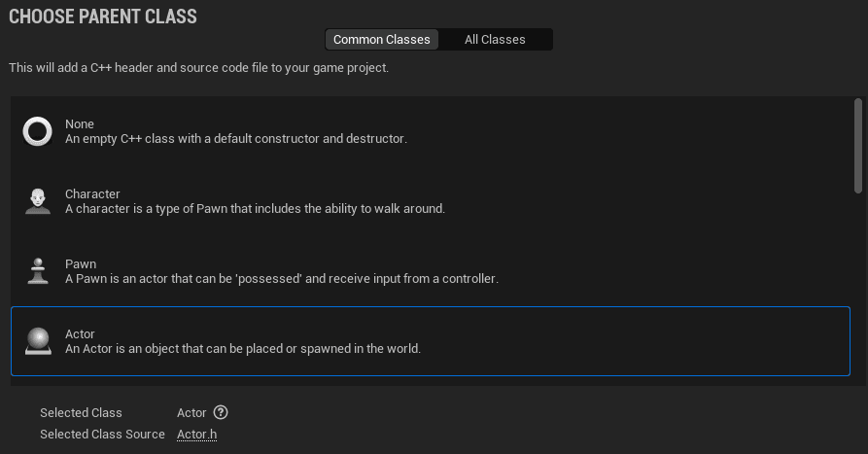This screenshot has width=868, height=454.
Task: Open help for selected Actor class
Action: [x=221, y=412]
